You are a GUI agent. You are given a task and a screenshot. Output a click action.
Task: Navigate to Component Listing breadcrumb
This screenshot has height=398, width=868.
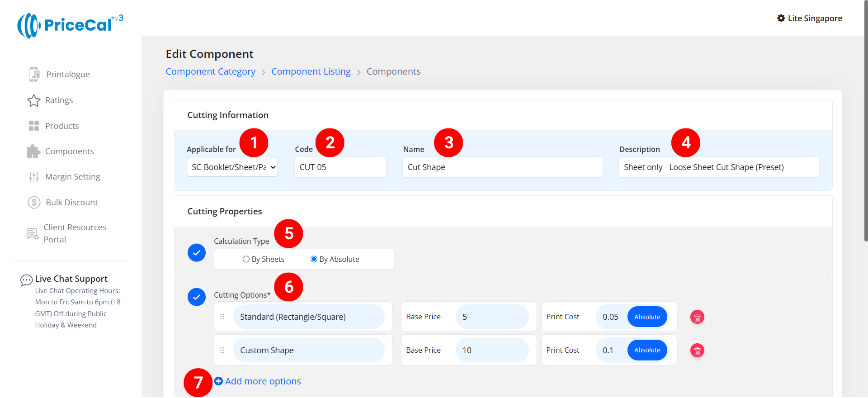click(311, 71)
